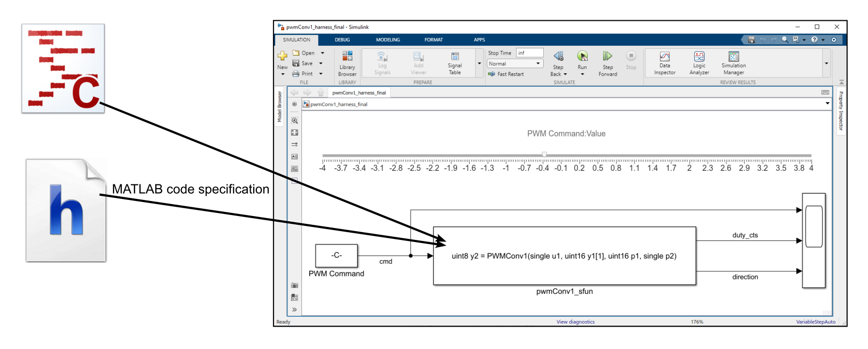Screen dimensions: 868x349
Task: Click the PWM Command slider handle
Action: coord(544,154)
